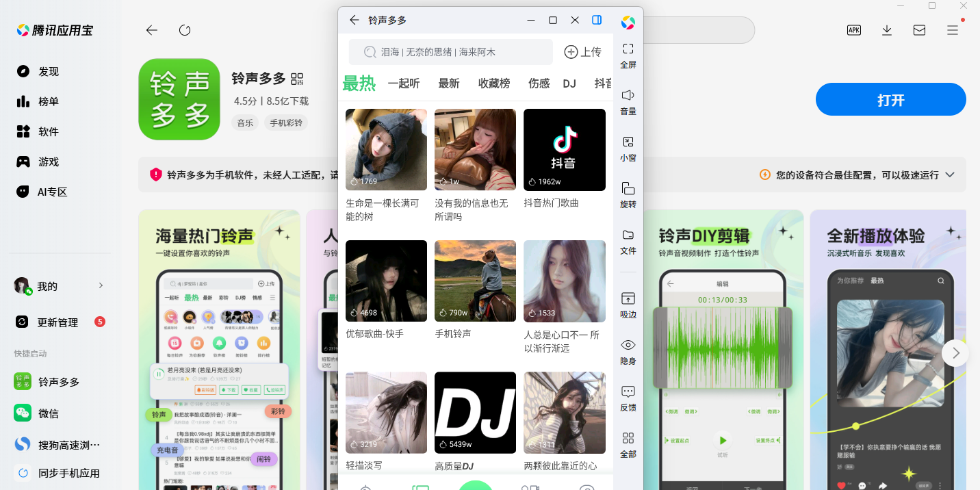Viewport: 980px width, 490px height.
Task: Toggle the blue side panel icon in 铃声多多 title bar
Action: pyautogui.click(x=597, y=20)
